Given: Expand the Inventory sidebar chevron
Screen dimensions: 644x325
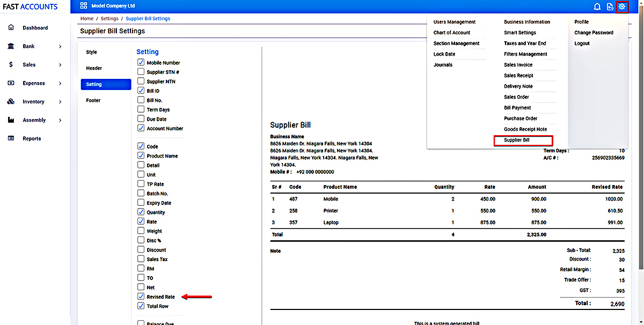Looking at the screenshot, I should (x=60, y=102).
